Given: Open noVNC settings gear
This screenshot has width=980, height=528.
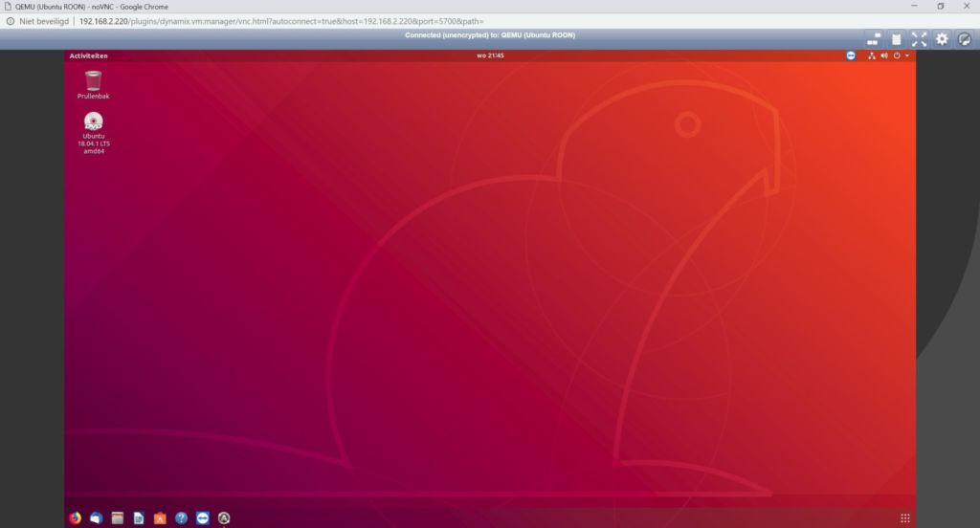Looking at the screenshot, I should (x=942, y=39).
